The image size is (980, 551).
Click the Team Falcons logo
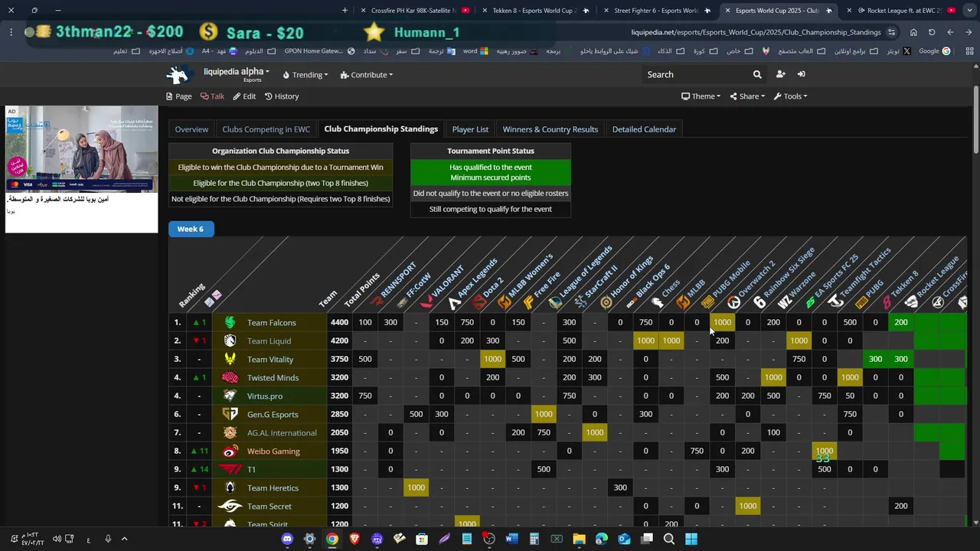(x=230, y=322)
